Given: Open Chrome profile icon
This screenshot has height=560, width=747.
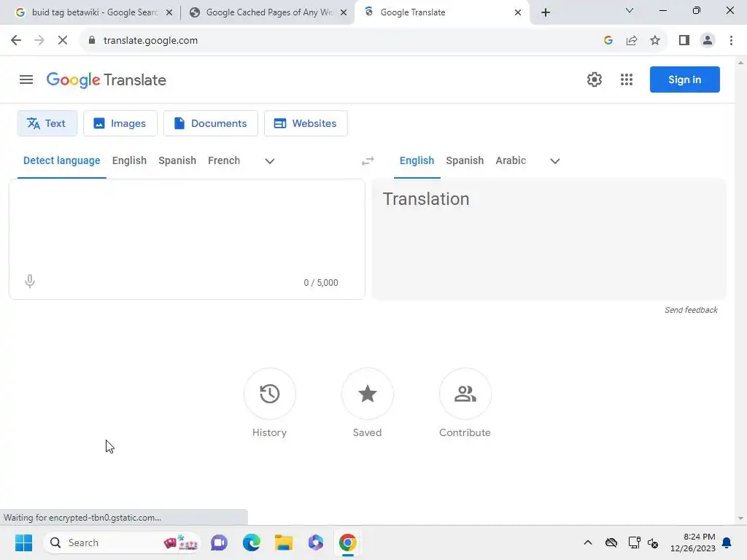Looking at the screenshot, I should pyautogui.click(x=708, y=41).
